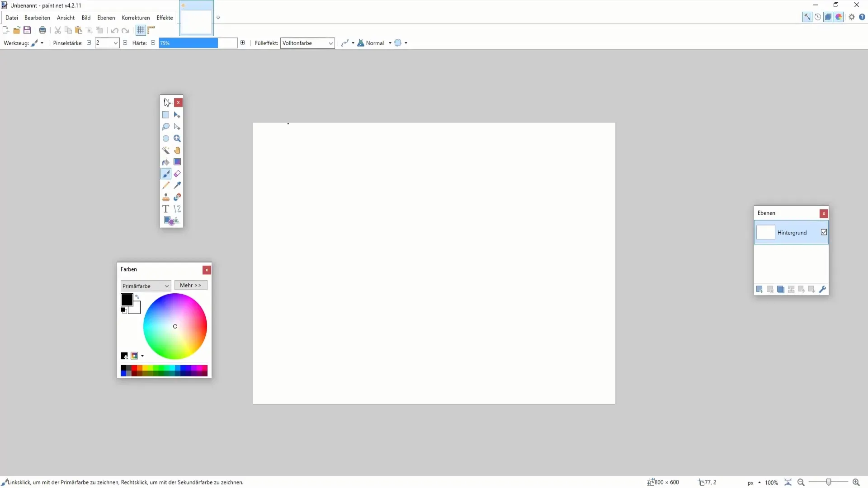Open the Fülleffekt Volltonfarbe dropdown
This screenshot has width=868, height=488.
click(307, 43)
